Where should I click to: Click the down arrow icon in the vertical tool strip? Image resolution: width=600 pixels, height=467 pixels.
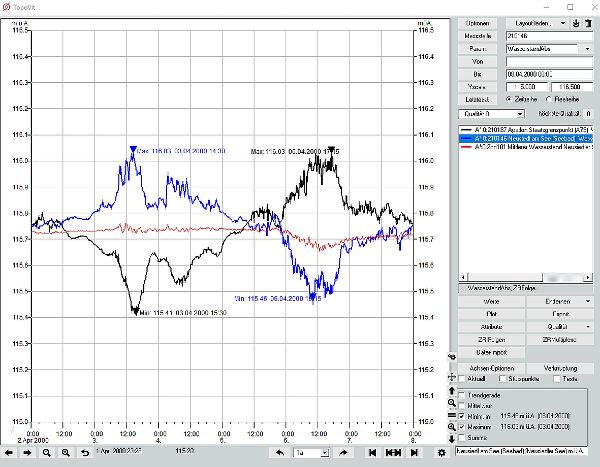coord(452,439)
